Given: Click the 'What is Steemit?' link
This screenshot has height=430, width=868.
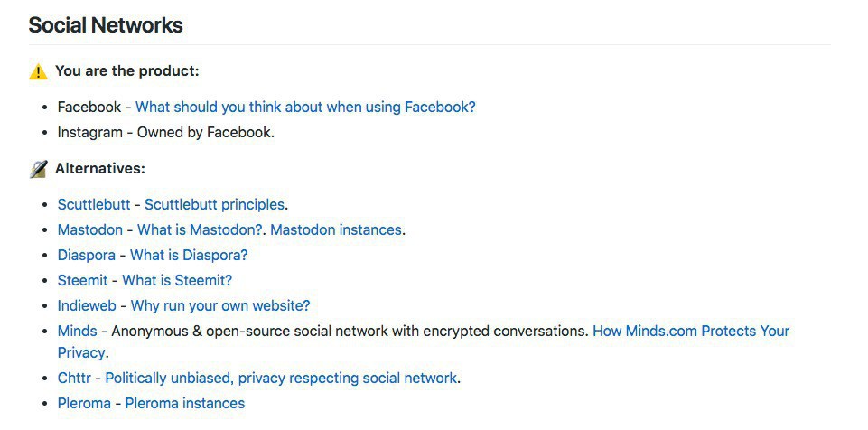Looking at the screenshot, I should pos(177,280).
